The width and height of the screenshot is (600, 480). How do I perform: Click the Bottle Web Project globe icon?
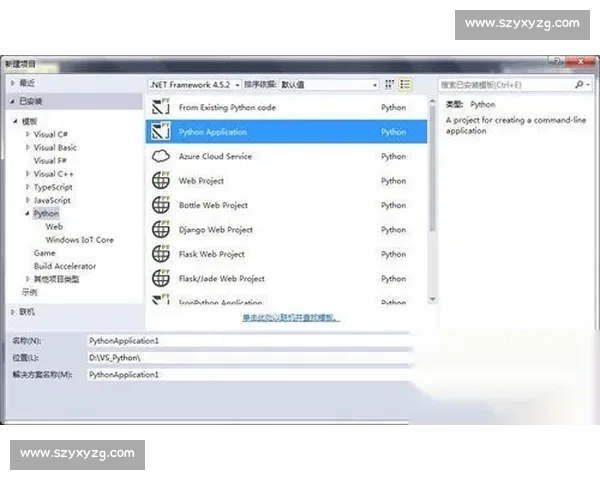pyautogui.click(x=161, y=205)
